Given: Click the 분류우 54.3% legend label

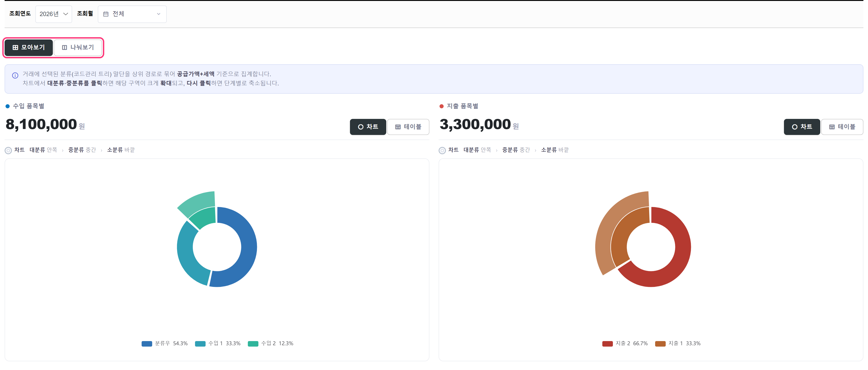Looking at the screenshot, I should (171, 343).
